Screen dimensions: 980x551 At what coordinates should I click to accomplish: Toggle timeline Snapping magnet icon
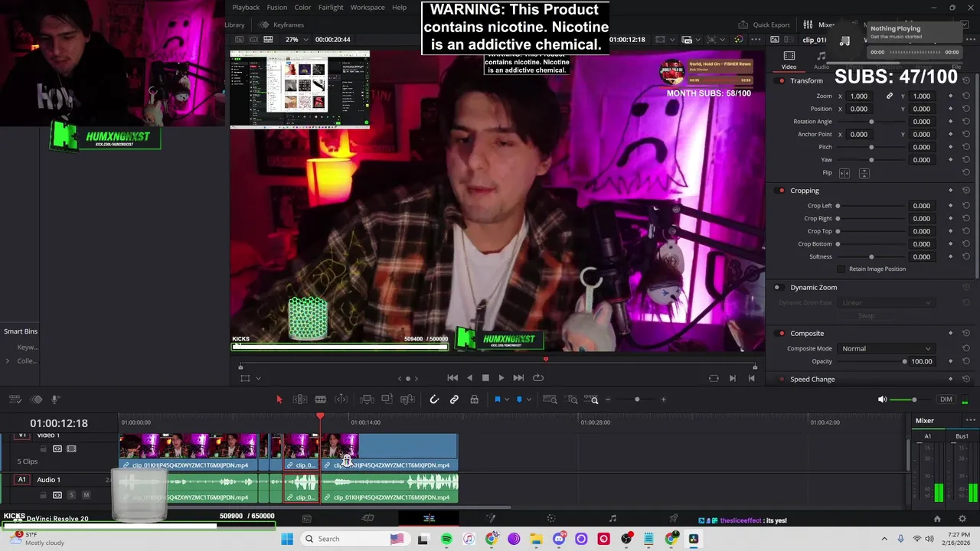tap(434, 399)
